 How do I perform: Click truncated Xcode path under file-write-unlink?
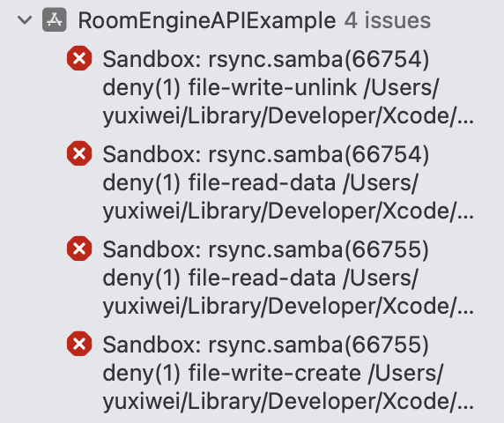pyautogui.click(x=288, y=116)
